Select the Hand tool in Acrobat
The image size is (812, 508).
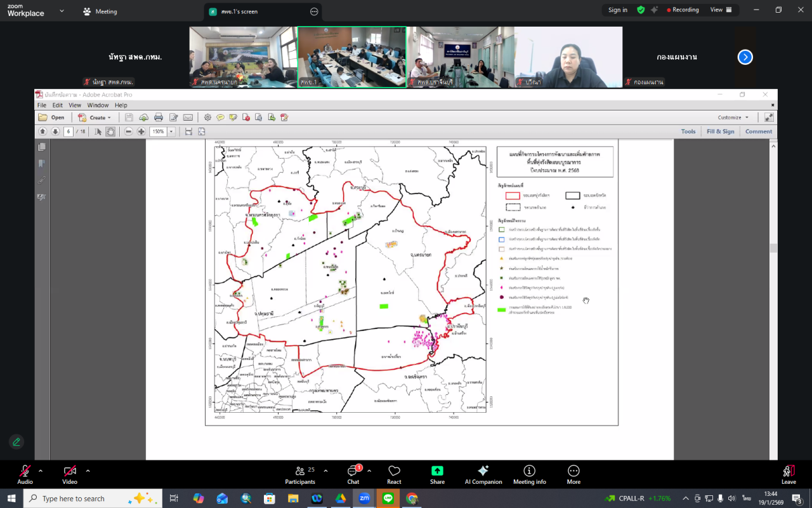(110, 131)
